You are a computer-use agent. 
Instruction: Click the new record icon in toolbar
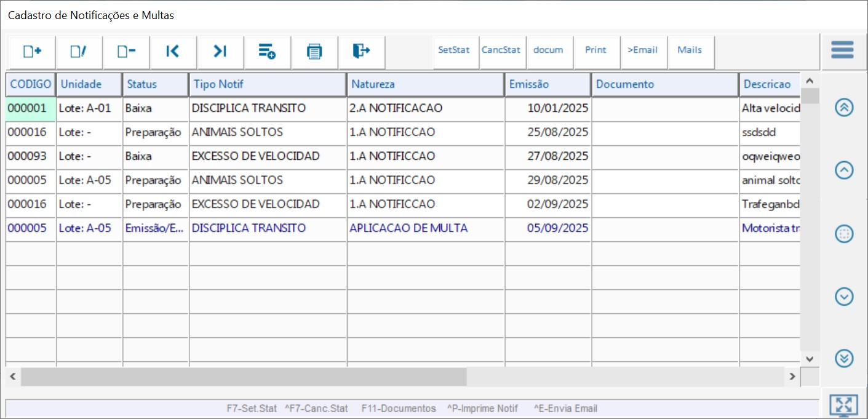click(x=32, y=52)
